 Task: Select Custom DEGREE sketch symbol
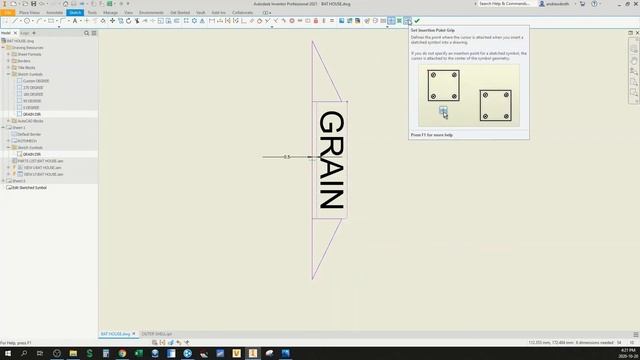36,81
